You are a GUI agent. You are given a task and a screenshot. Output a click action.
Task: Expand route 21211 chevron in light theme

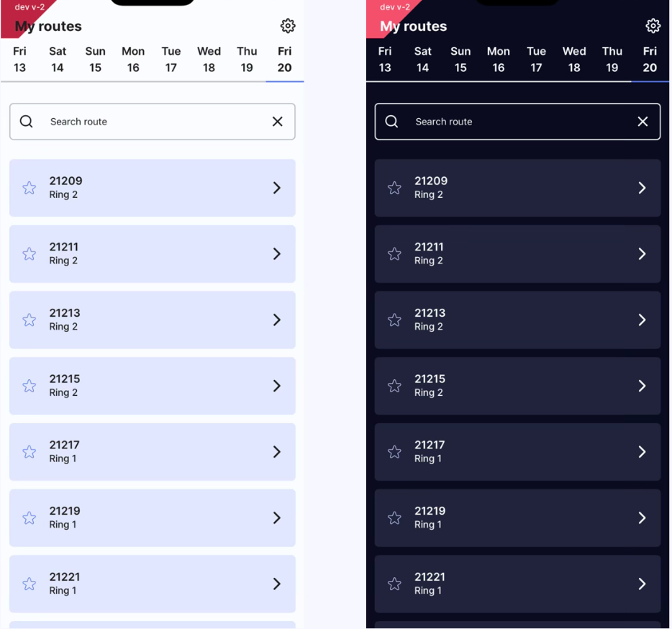[x=277, y=254]
